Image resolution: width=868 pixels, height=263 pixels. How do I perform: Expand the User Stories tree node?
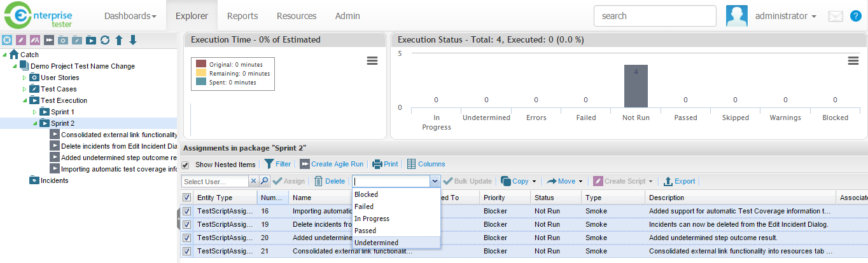[x=25, y=78]
